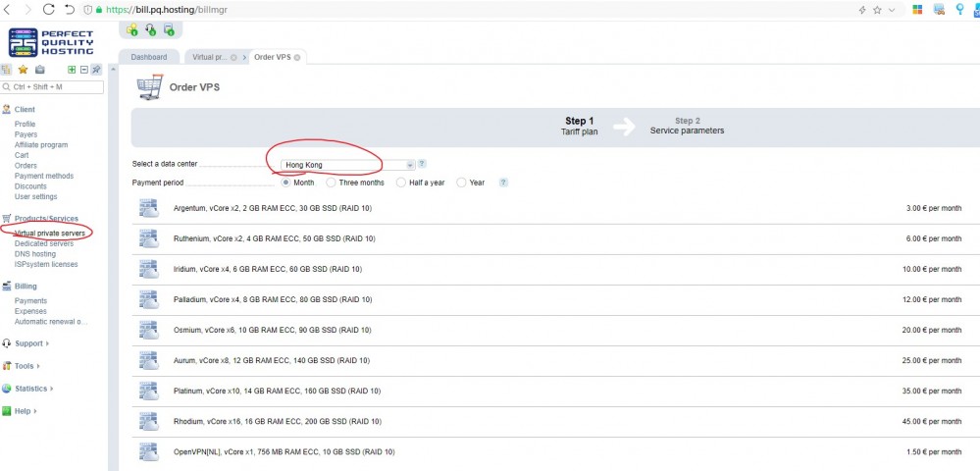980x471 pixels.
Task: Click the help icon beside data center dropdown
Action: pyautogui.click(x=422, y=164)
